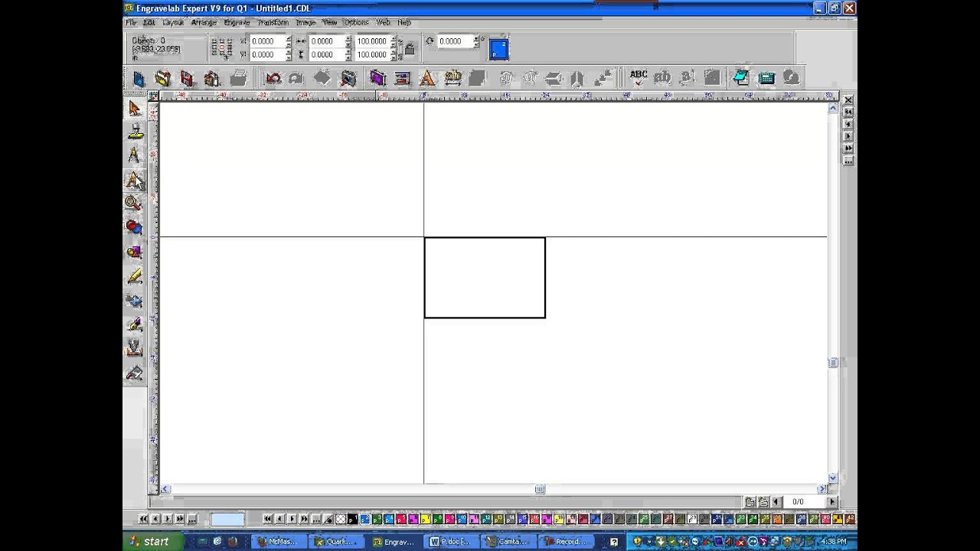Click the purple screen toolbar icon
This screenshot has height=551, width=980.
[377, 78]
